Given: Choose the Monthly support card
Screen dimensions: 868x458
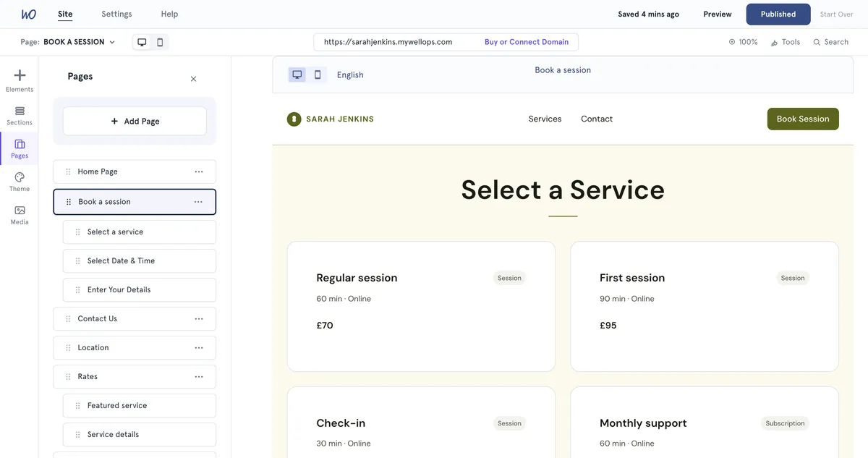Looking at the screenshot, I should click(705, 423).
